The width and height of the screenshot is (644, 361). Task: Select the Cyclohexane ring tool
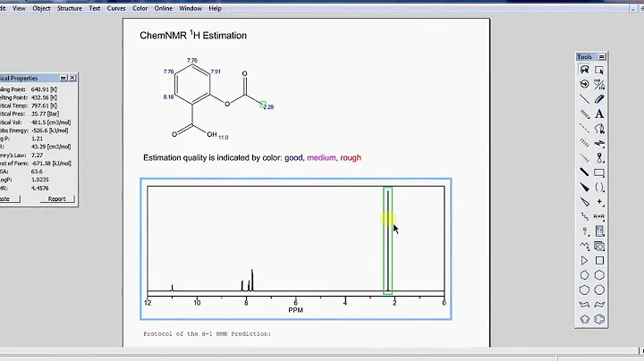(x=599, y=275)
